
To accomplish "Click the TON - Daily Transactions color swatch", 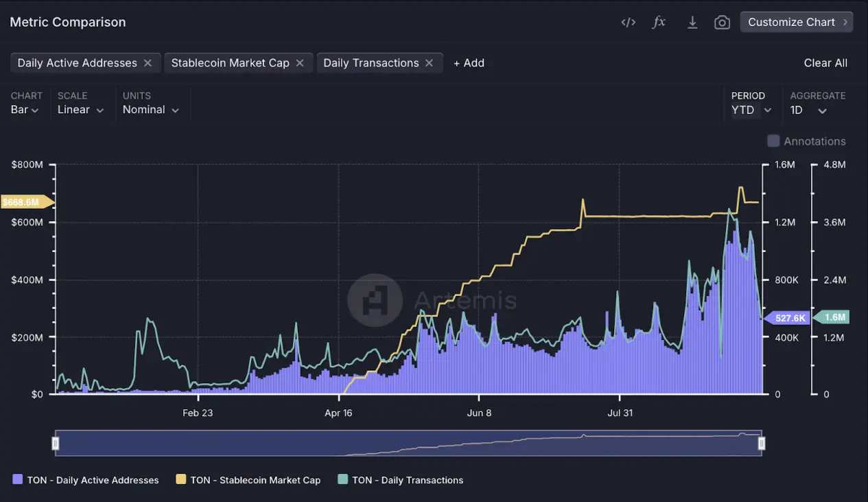I will point(342,479).
